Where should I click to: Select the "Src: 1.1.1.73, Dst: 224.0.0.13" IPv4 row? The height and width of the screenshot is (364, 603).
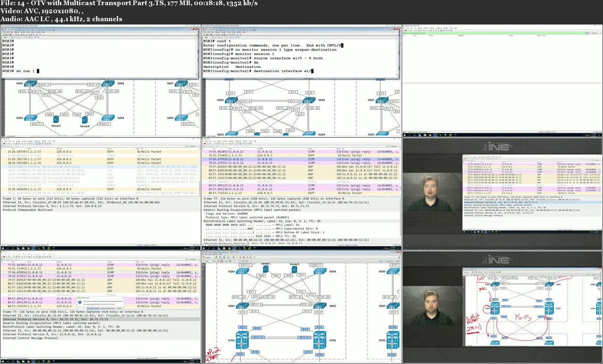53,207
